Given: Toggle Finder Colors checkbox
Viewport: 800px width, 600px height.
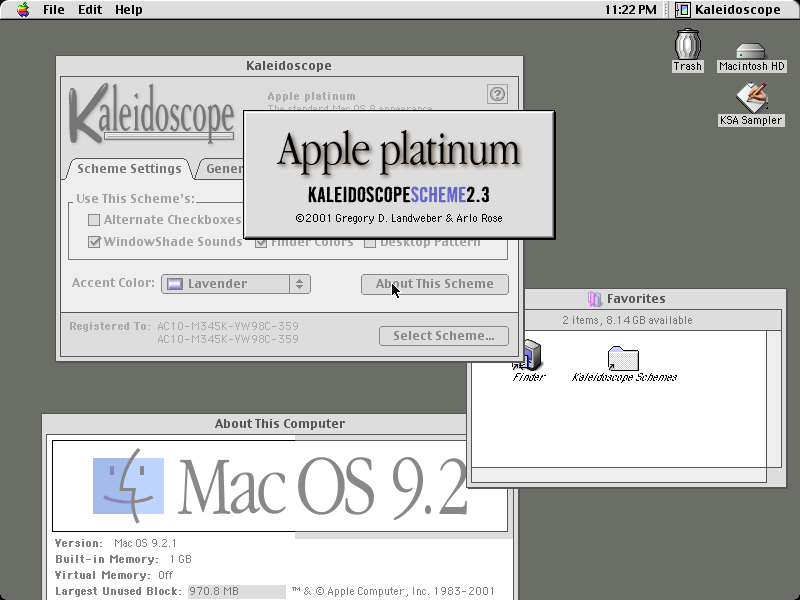Looking at the screenshot, I should pyautogui.click(x=261, y=242).
